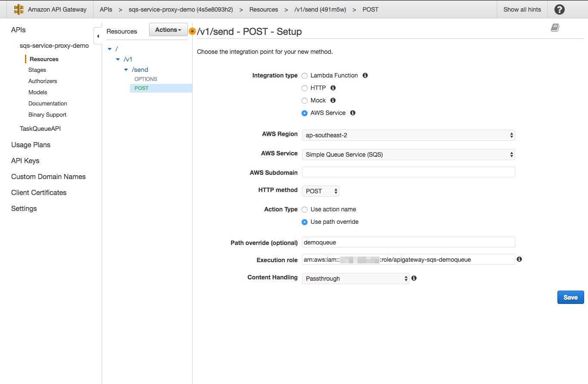Click info icon beside HTTP integration type
This screenshot has height=384, width=588.
tap(333, 88)
